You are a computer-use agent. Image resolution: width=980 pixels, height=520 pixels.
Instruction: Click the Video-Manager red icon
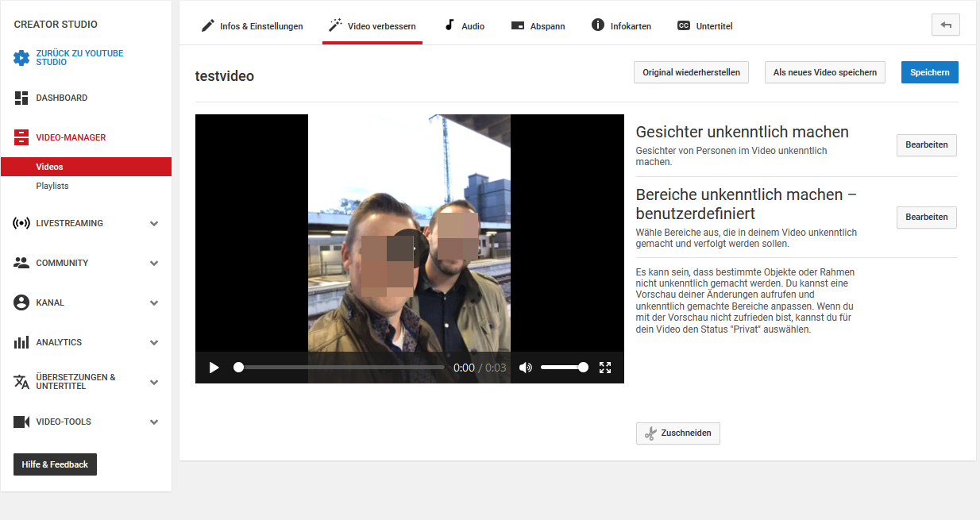click(x=21, y=137)
